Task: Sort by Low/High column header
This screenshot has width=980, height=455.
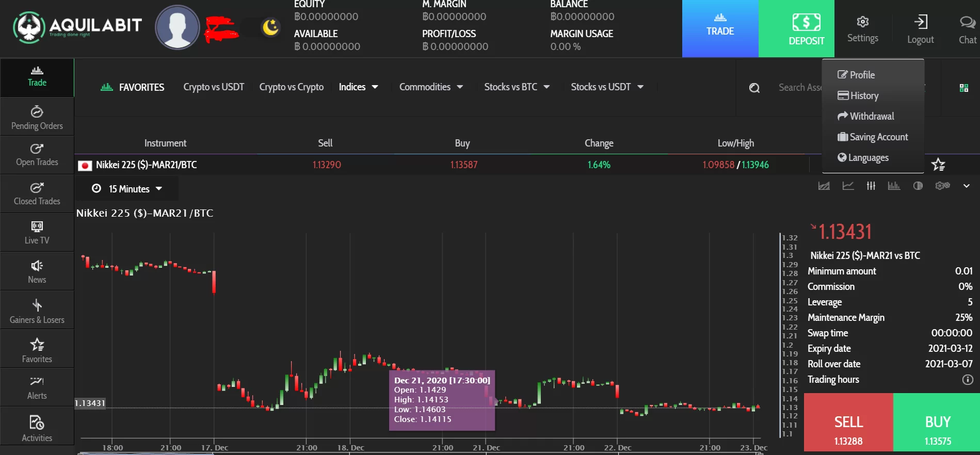Action: point(735,143)
